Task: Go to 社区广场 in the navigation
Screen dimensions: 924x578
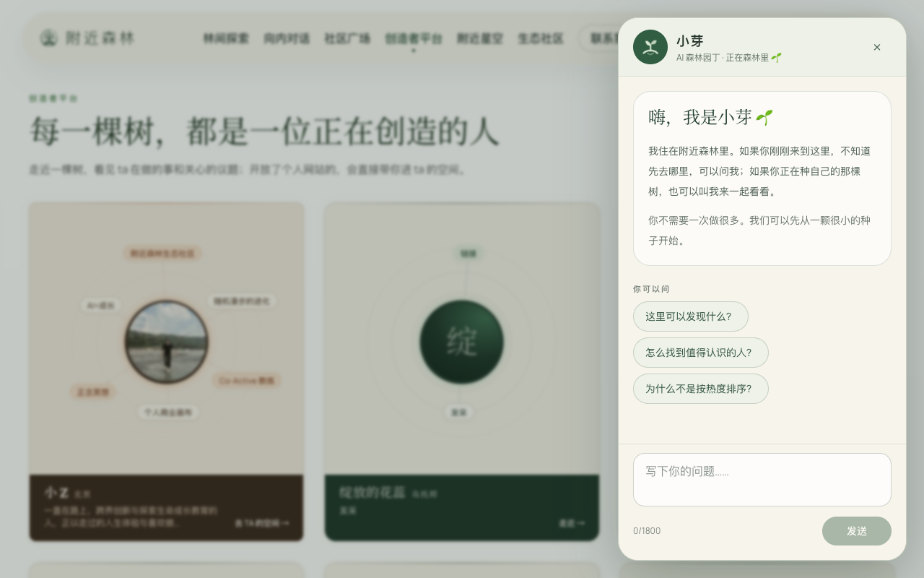Action: [x=347, y=38]
